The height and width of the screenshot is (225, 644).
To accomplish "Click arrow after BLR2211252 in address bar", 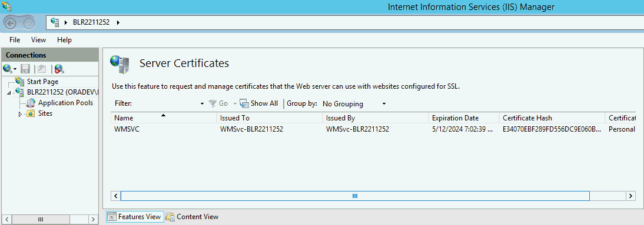I will pos(118,22).
